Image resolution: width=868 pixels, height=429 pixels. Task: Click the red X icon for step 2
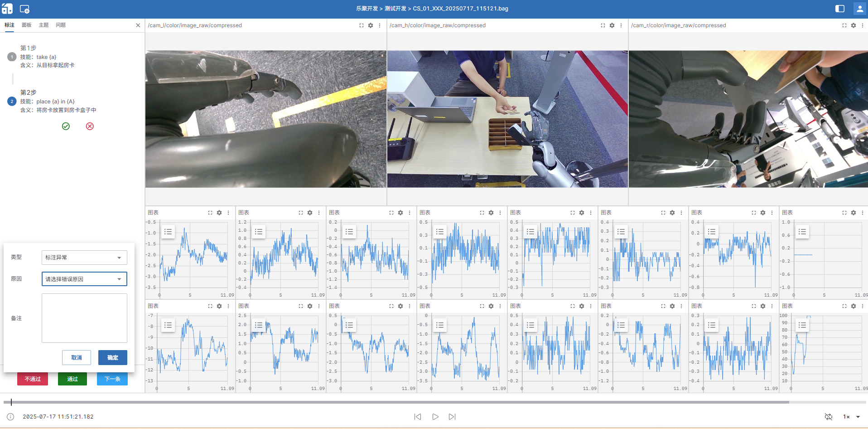(x=90, y=127)
